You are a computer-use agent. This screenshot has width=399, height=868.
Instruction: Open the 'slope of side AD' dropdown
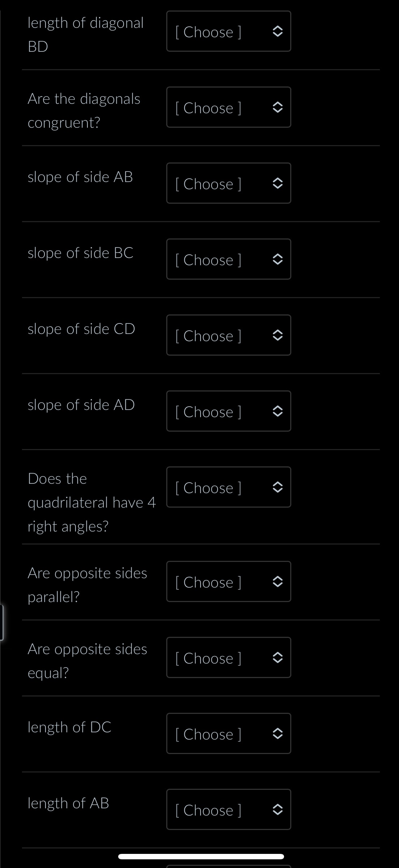point(228,411)
